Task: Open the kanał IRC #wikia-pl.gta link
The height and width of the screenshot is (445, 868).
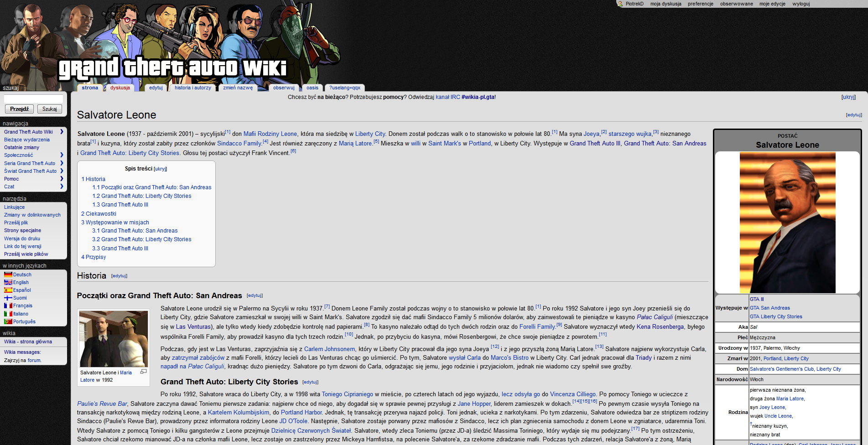Action: tap(465, 97)
